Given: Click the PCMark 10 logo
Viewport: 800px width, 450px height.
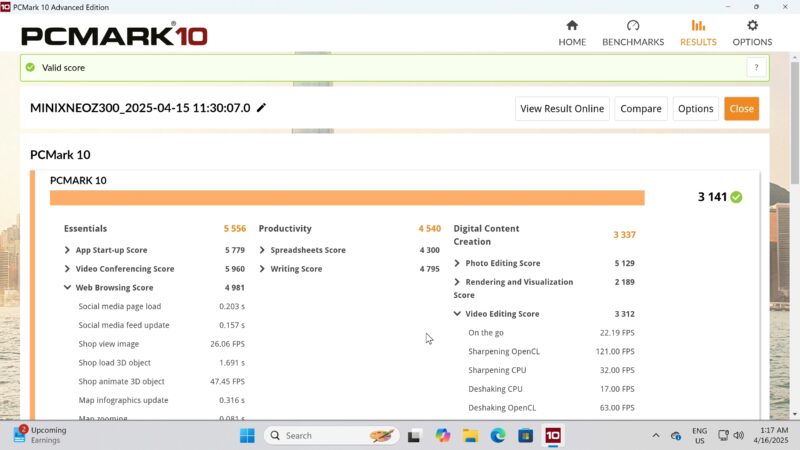Looking at the screenshot, I should coord(114,35).
